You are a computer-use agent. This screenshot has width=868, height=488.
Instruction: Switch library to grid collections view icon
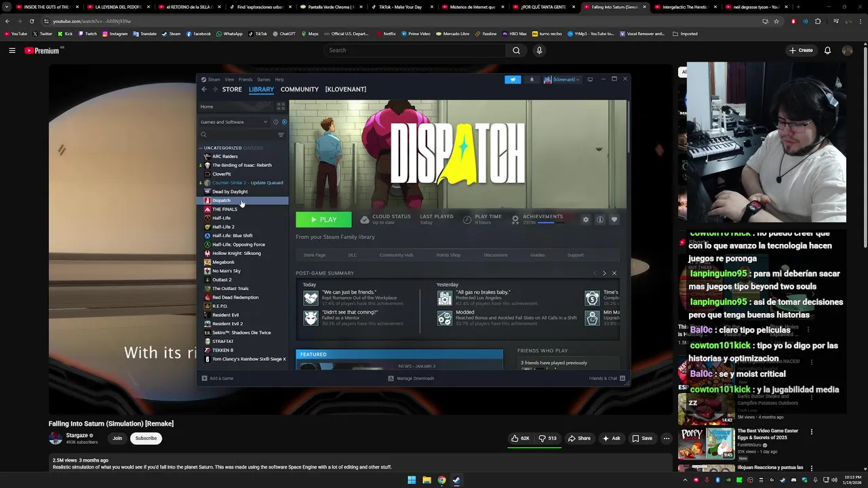point(281,106)
